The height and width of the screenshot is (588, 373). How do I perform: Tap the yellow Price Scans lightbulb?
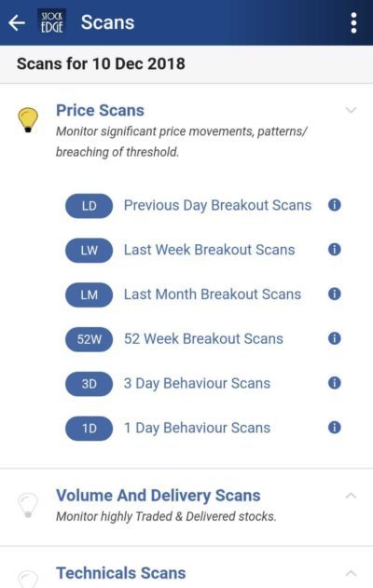[28, 120]
